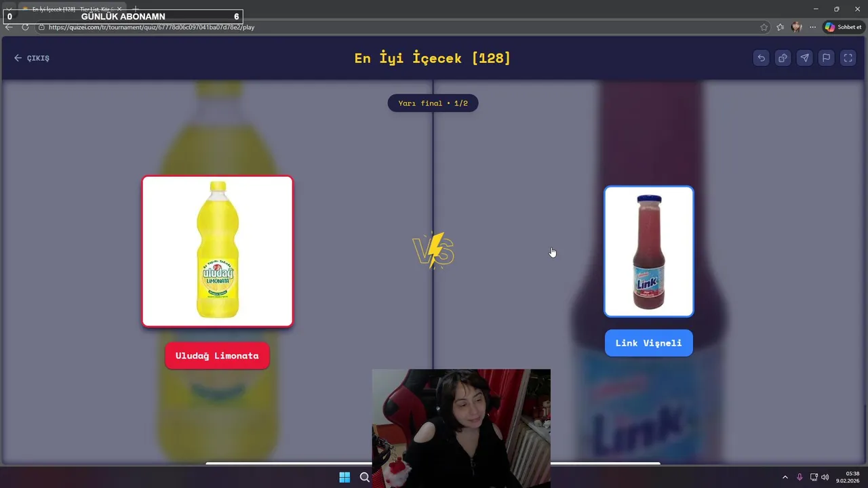Viewport: 868px width, 488px height.
Task: Minimize the browser window
Action: pyautogui.click(x=816, y=9)
